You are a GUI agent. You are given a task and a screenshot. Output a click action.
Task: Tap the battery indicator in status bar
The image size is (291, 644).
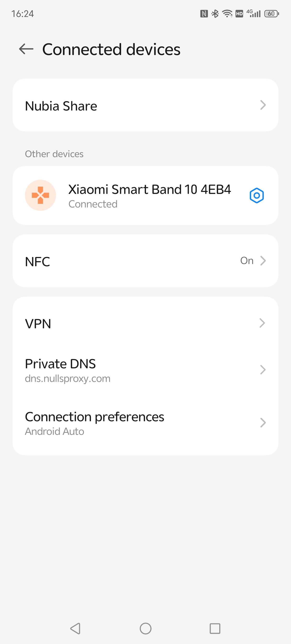click(272, 13)
